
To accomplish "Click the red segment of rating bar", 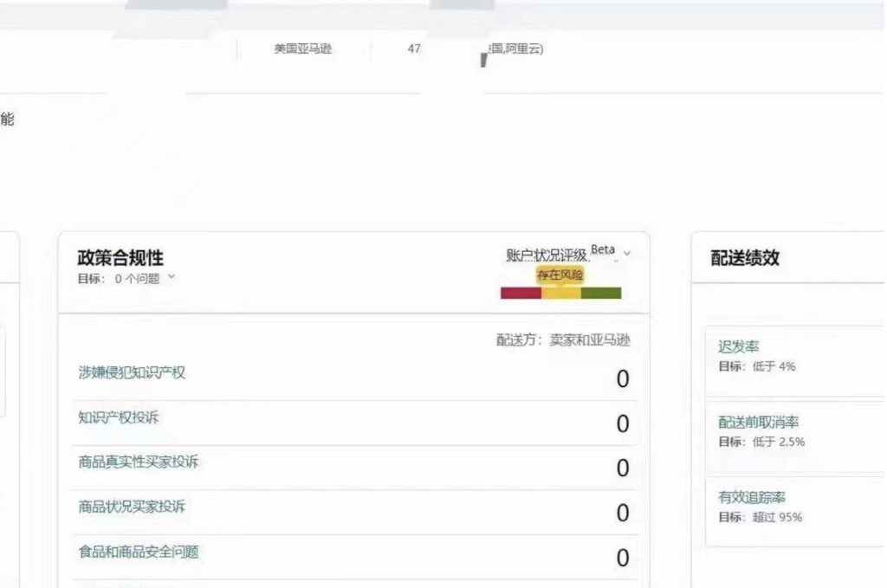I will (521, 294).
